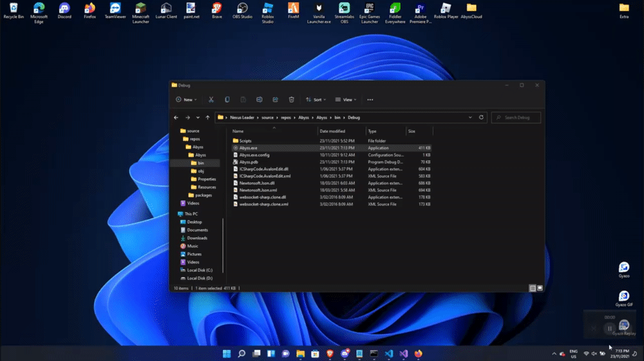Image resolution: width=644 pixels, height=361 pixels.
Task: Go up one folder level
Action: coord(207,118)
